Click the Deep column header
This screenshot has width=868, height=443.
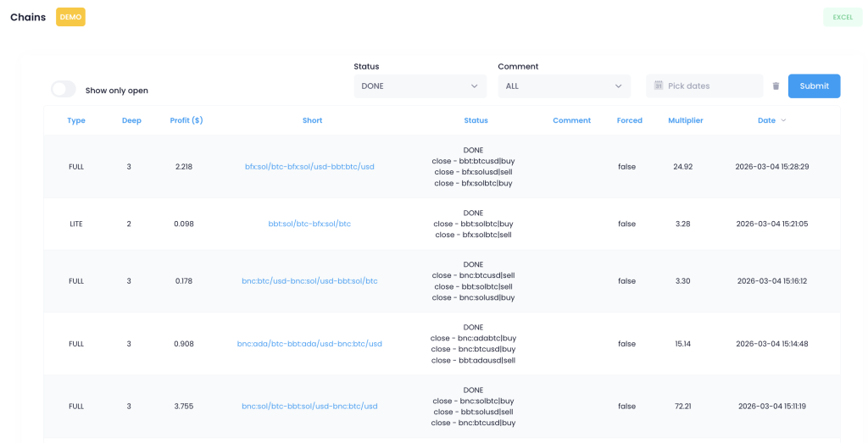(x=131, y=120)
